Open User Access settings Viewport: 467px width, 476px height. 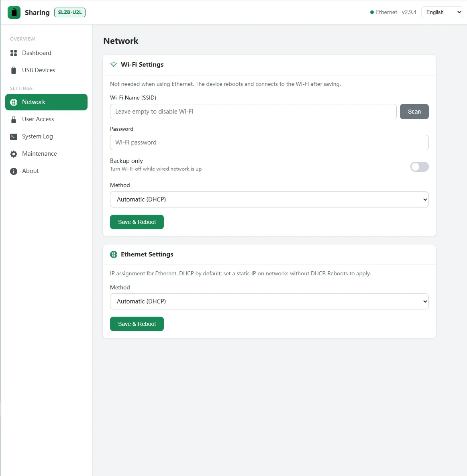click(47, 119)
